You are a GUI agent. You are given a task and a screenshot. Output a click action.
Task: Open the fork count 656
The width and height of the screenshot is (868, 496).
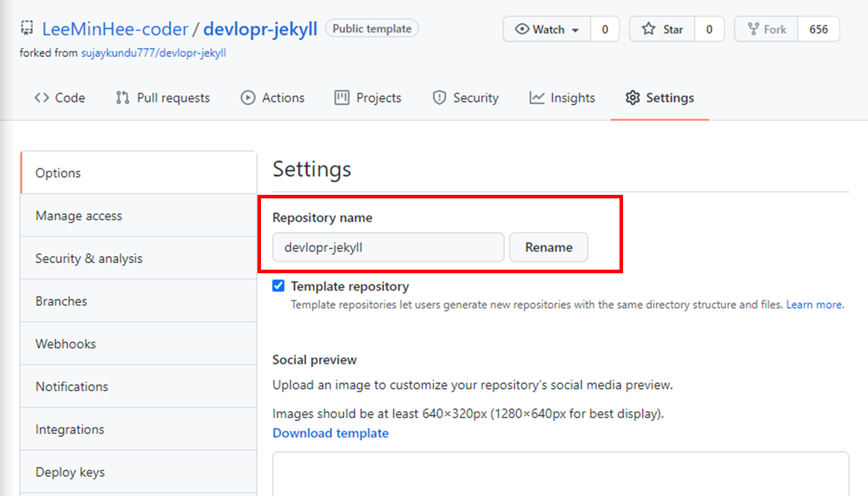[819, 29]
